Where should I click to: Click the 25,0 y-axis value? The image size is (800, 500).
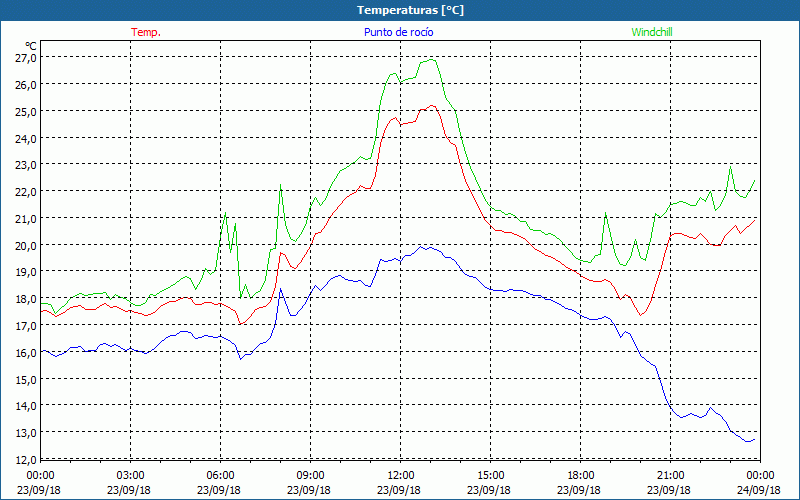tap(26, 111)
